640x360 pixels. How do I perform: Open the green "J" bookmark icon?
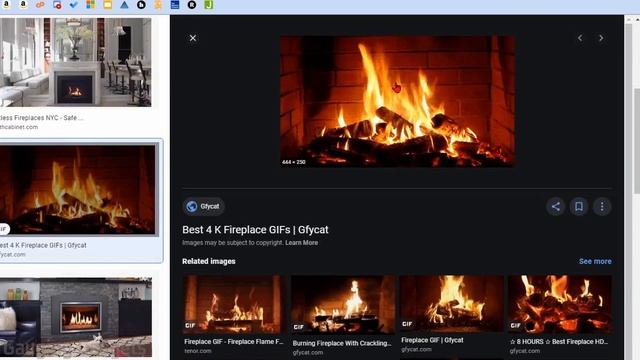point(209,5)
